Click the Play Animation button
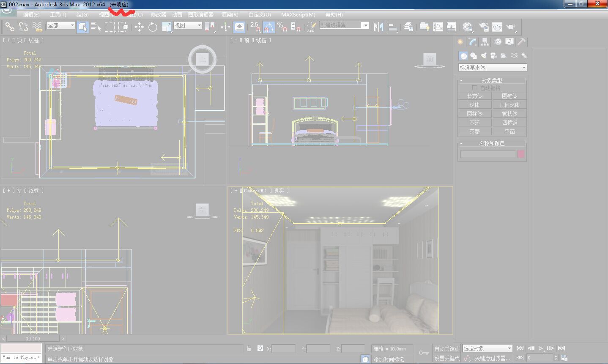Image resolution: width=608 pixels, height=364 pixels. pos(541,348)
